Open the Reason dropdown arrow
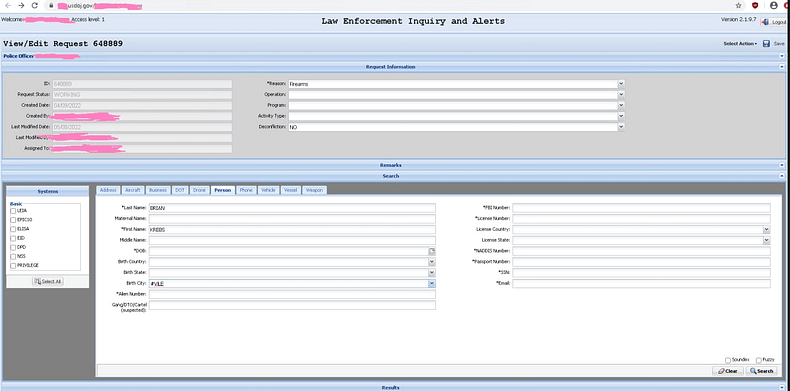This screenshot has height=391, width=790. tap(621, 84)
